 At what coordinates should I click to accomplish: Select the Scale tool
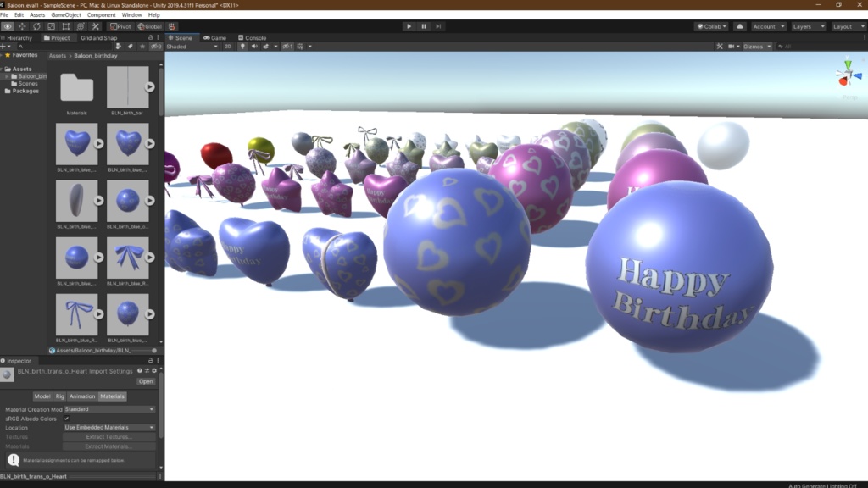[52, 26]
